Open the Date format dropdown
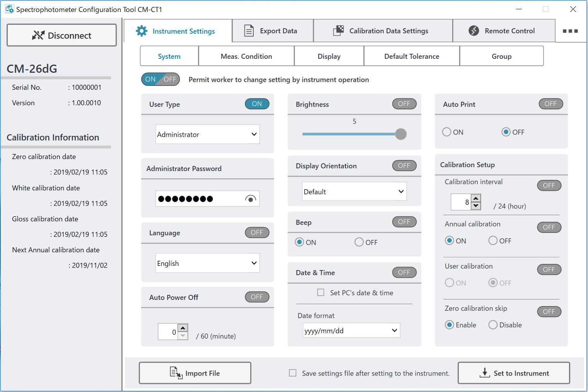 tap(351, 330)
